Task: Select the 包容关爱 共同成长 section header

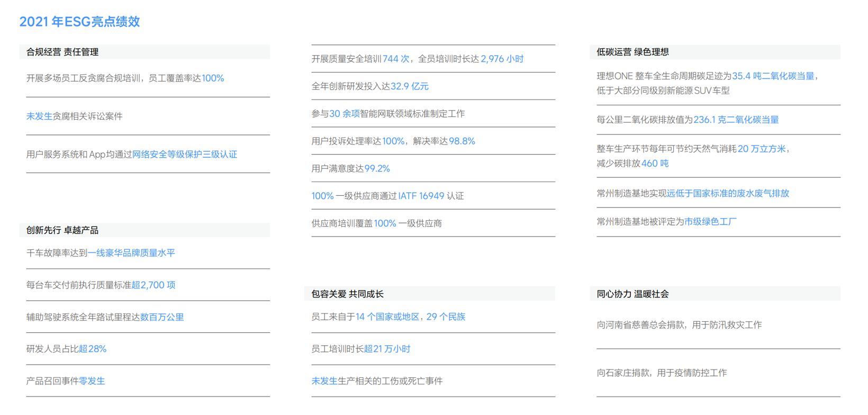Action: (x=347, y=294)
